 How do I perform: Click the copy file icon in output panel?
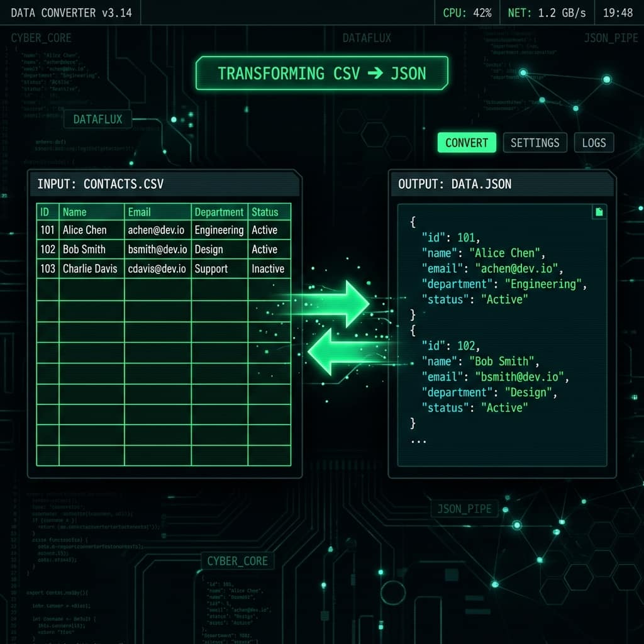[599, 212]
